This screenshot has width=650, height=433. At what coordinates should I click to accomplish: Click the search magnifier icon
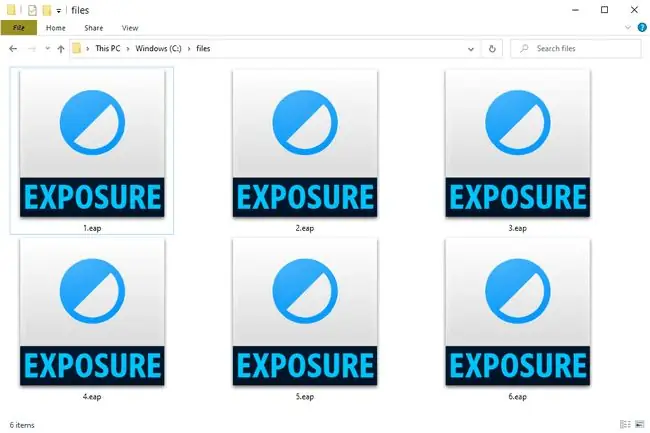524,48
